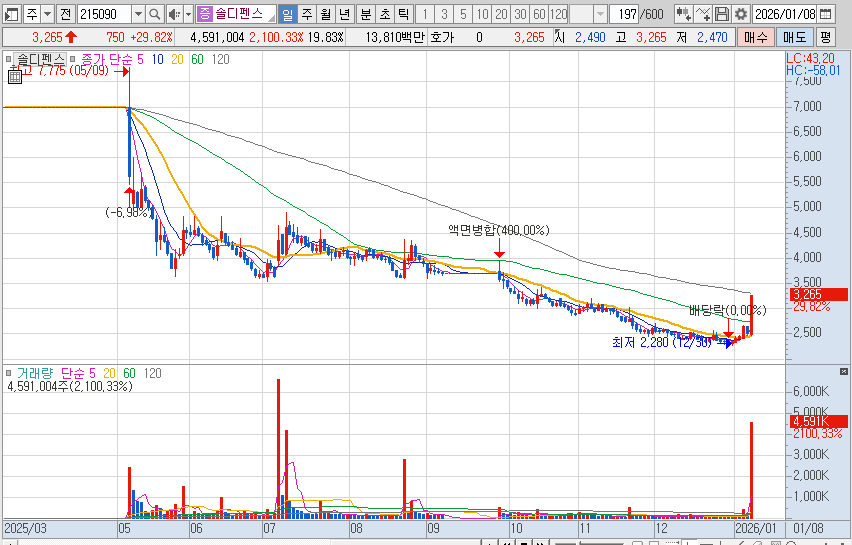Viewport: 852px width, 545px height.
Task: Click gray 120 price moving average legend
Action: [x=220, y=59]
